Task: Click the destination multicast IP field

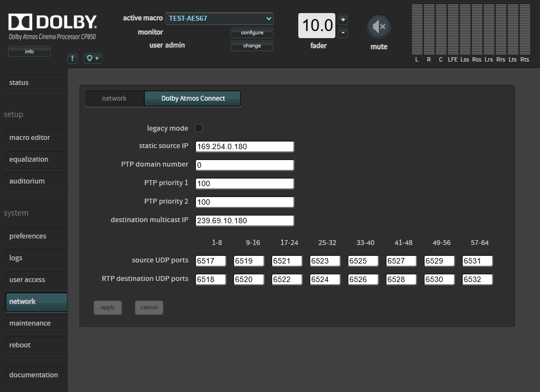Action: point(245,220)
